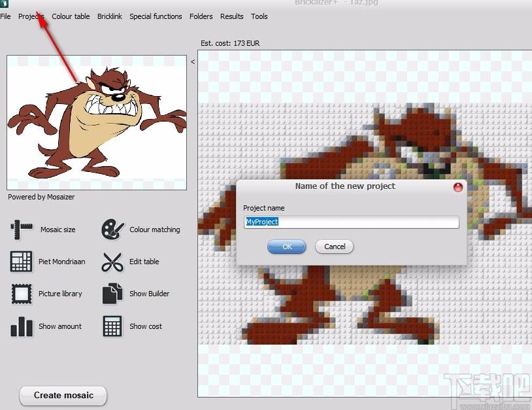This screenshot has width=532, height=410.
Task: Click the Mosaic size label
Action: (x=58, y=230)
